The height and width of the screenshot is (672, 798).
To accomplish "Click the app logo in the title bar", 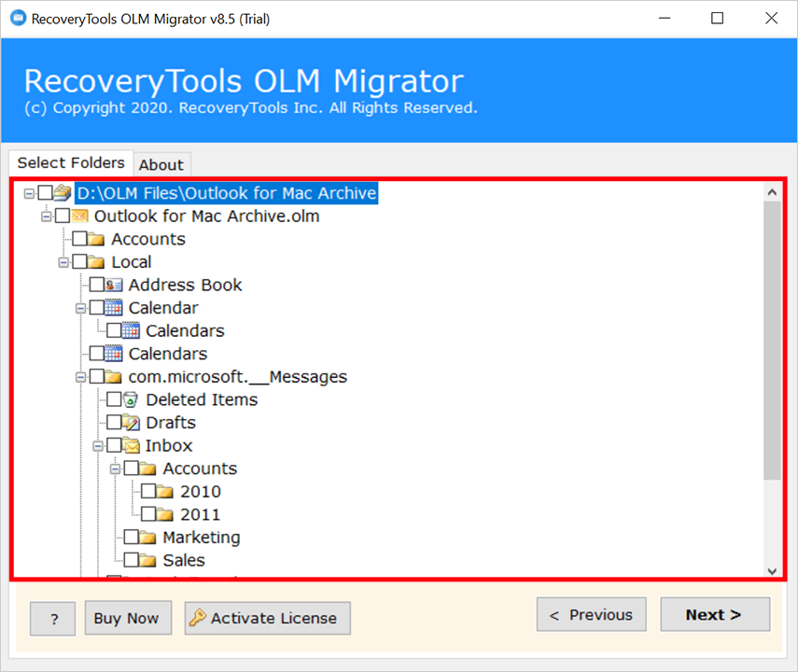I will tap(19, 19).
